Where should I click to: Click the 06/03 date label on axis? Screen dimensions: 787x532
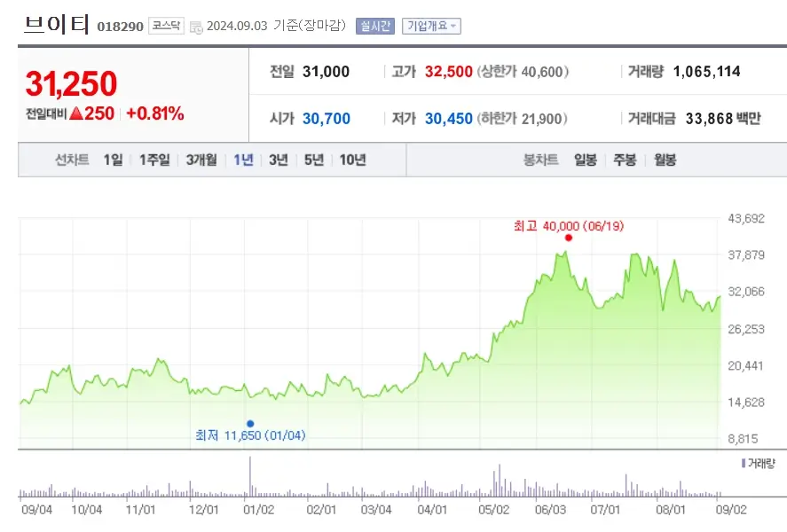pos(550,510)
